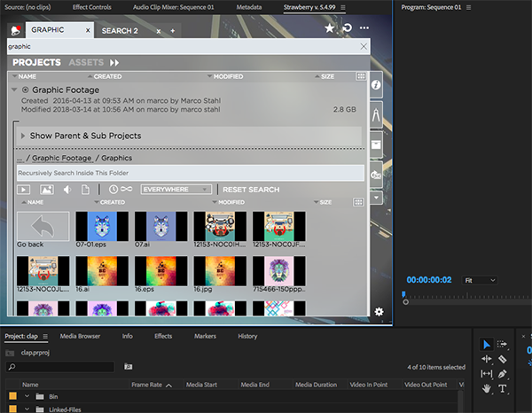Click the video filter icon in Strawberry

pyautogui.click(x=24, y=190)
